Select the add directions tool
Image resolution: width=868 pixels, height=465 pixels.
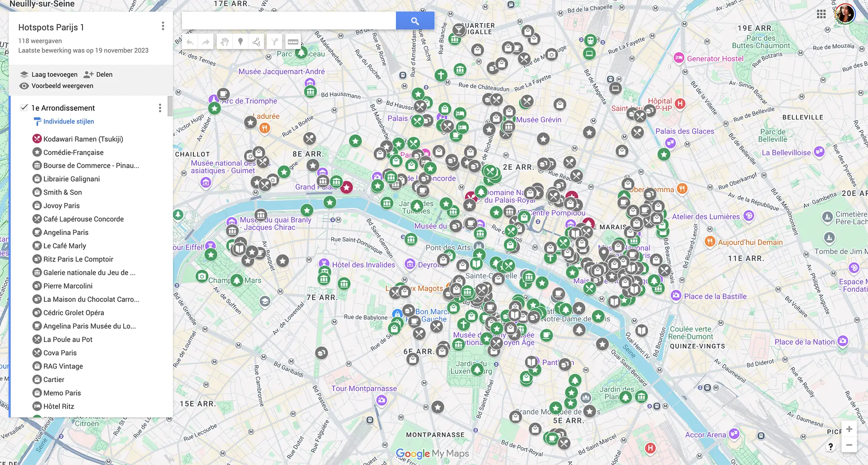[x=274, y=42]
